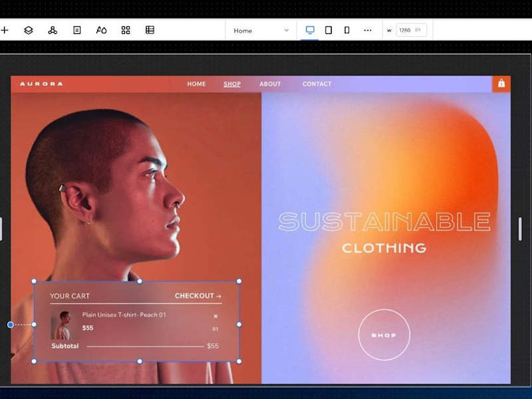Open the Pages panel icon
The image size is (532, 399).
tap(77, 30)
